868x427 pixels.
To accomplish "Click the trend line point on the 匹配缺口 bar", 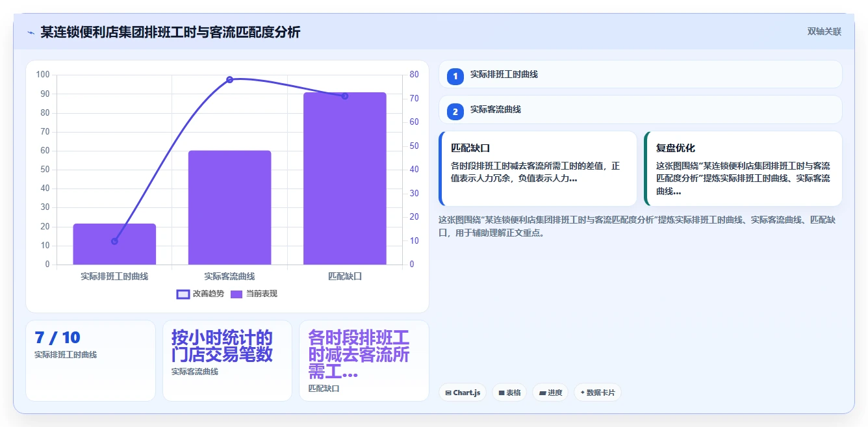I will [x=344, y=96].
